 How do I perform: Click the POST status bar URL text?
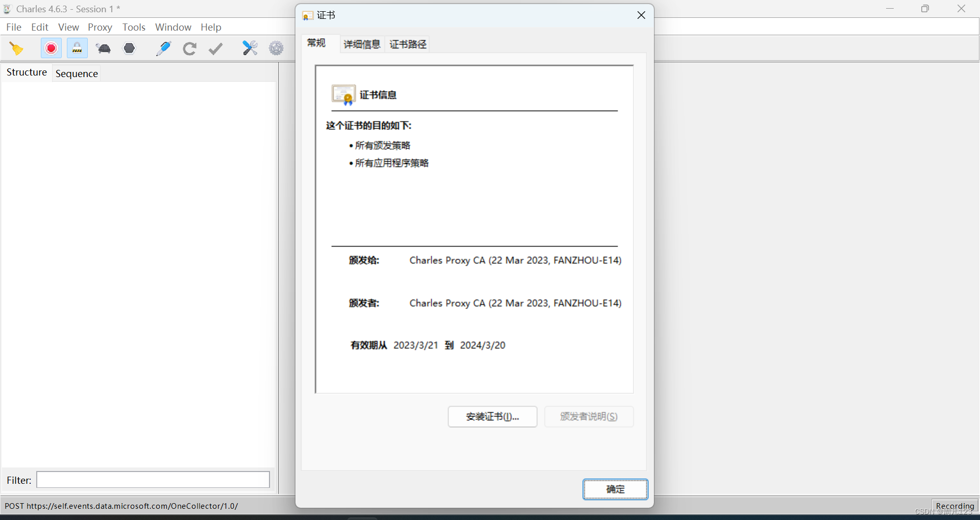[121, 506]
